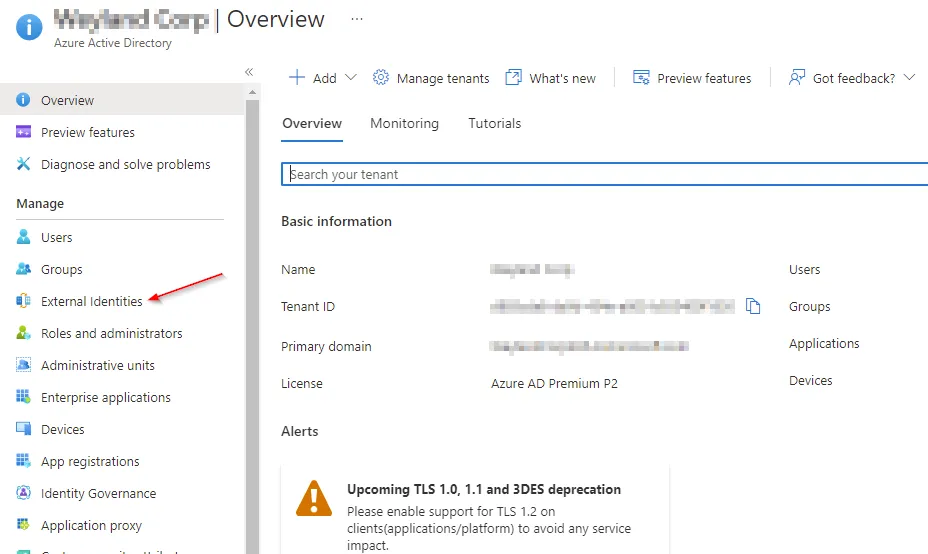This screenshot has width=928, height=554.
Task: Click the Manage tenants button label
Action: [x=443, y=78]
